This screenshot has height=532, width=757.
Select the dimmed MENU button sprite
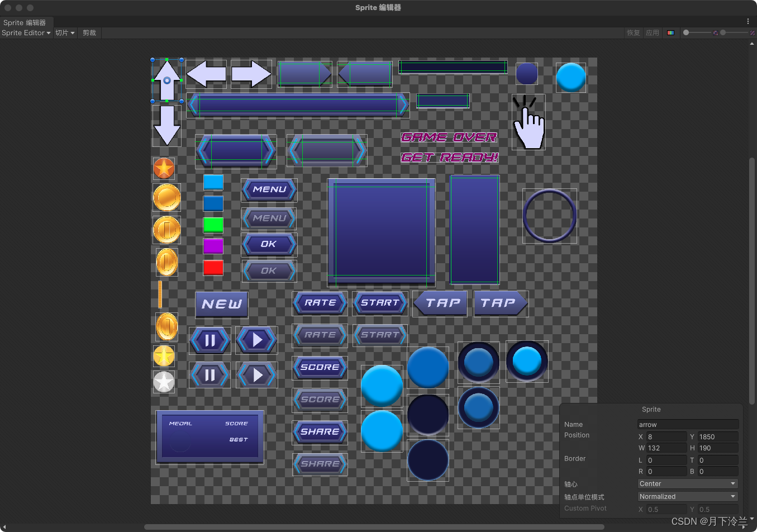(x=269, y=218)
